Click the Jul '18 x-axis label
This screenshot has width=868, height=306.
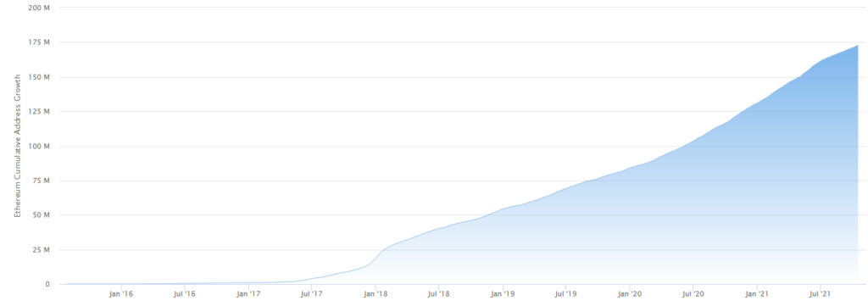point(438,294)
